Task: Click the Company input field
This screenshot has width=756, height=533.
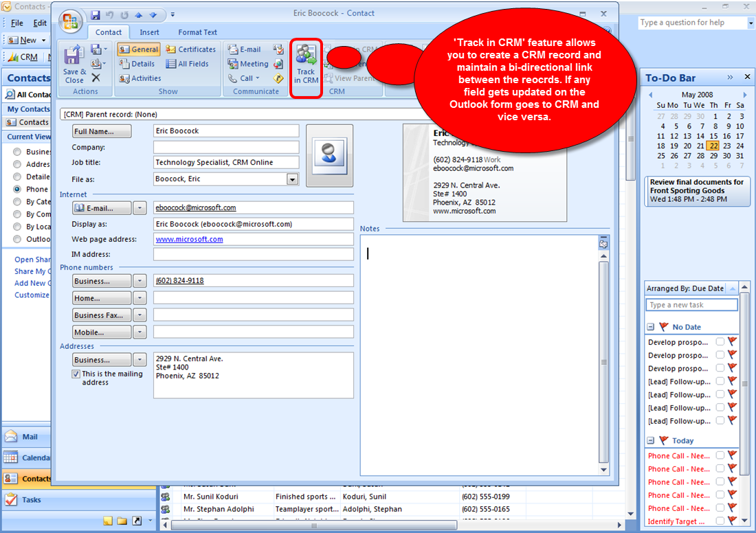Action: (x=226, y=147)
